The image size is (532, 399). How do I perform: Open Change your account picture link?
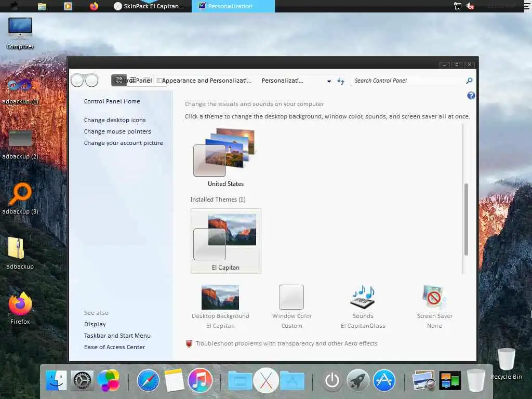pyautogui.click(x=124, y=143)
